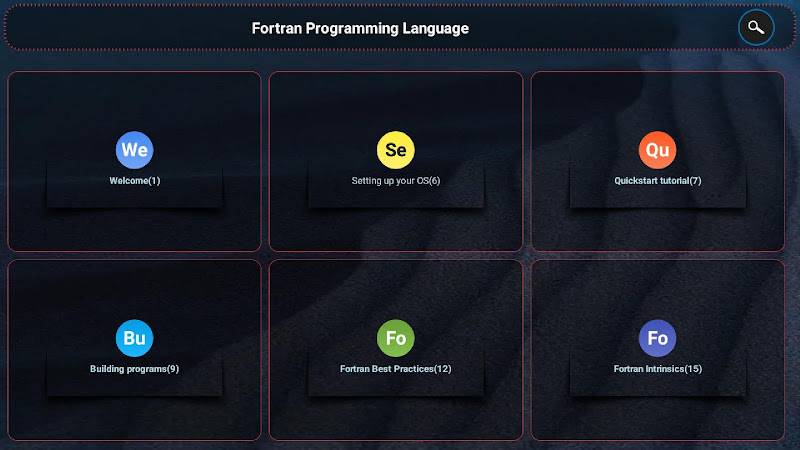
Task: Open the search magnifier icon
Action: click(x=756, y=28)
